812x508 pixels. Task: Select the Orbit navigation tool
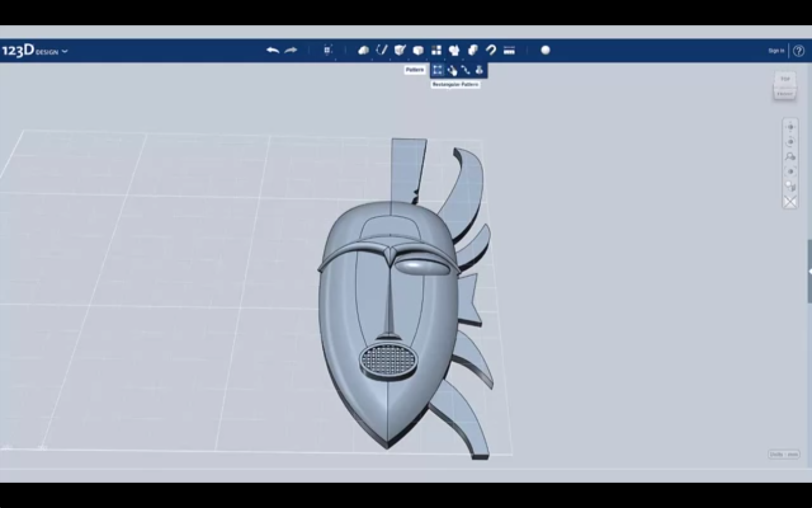pos(790,142)
